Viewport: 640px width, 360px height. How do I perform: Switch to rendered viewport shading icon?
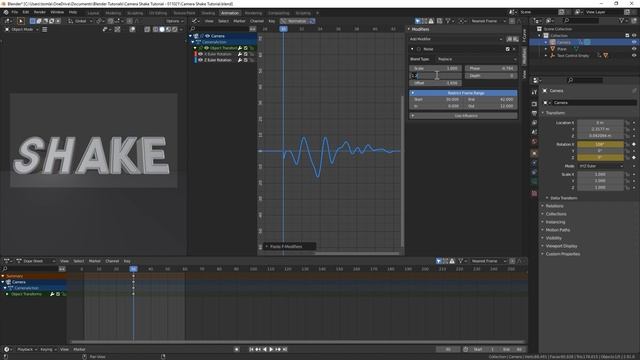(x=175, y=29)
